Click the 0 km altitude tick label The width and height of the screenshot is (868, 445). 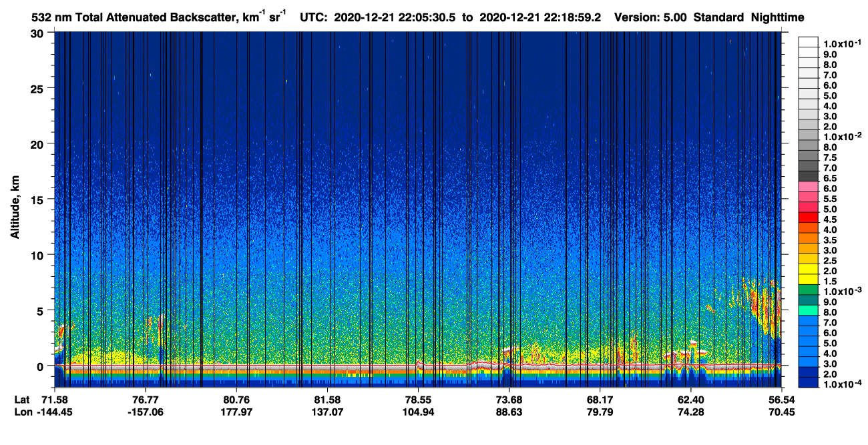point(43,366)
